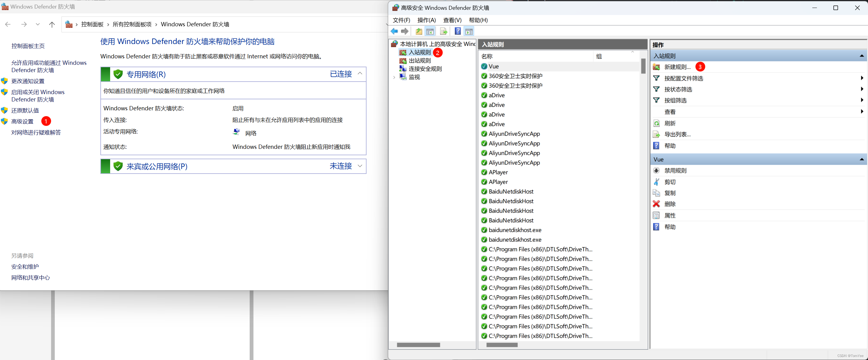The image size is (868, 360).
Task: Click the red 删除 X icon
Action: (656, 204)
